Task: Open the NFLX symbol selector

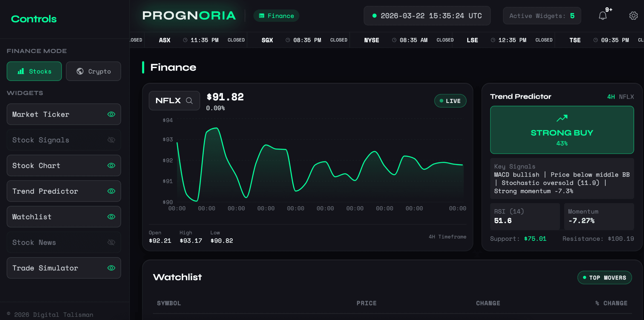Action: 174,101
